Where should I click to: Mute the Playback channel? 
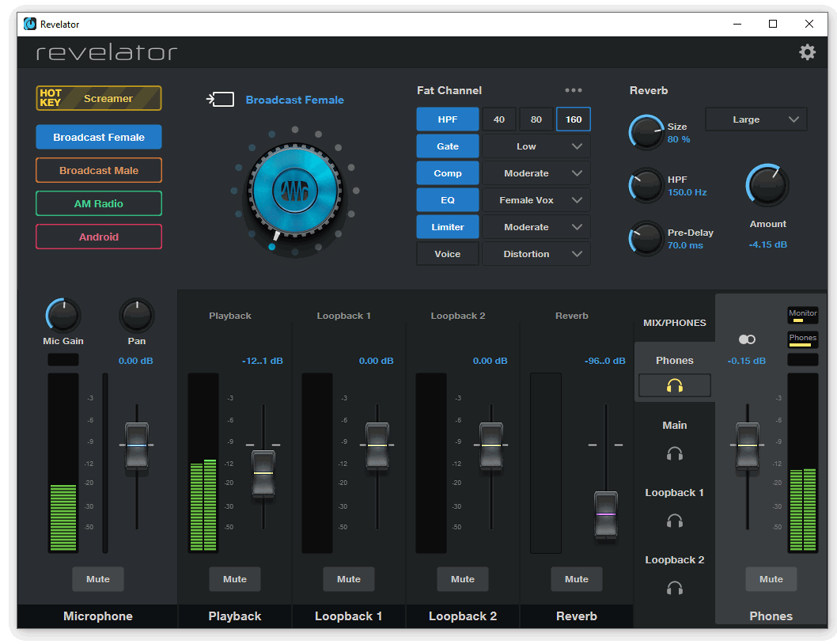[x=235, y=579]
